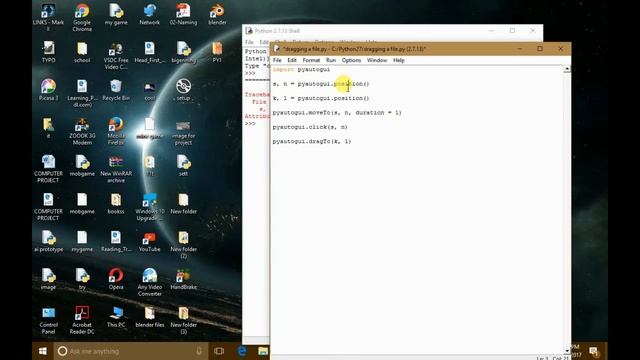Open the Run menu in IDLE editor

[x=331, y=60]
